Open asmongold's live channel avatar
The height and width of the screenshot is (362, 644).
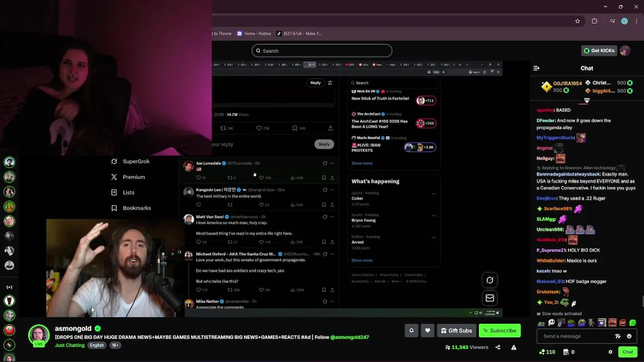coord(39,336)
